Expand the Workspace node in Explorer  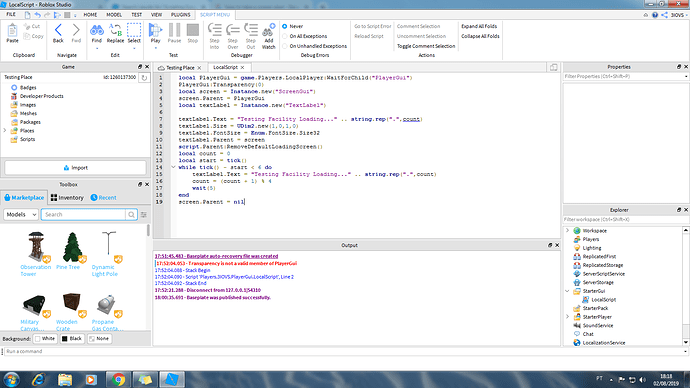pyautogui.click(x=568, y=231)
